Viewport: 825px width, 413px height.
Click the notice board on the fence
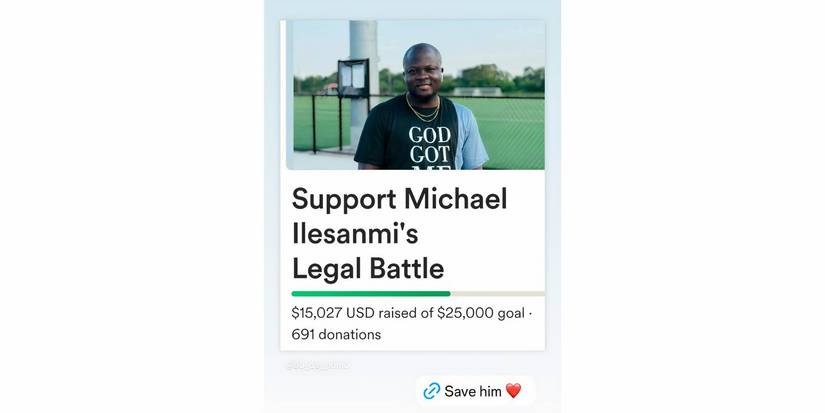353,78
